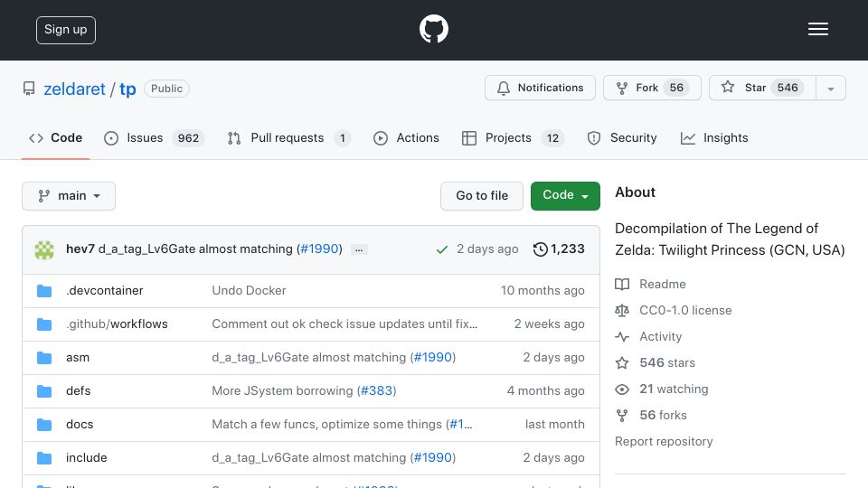Open the GitHub logo home link
This screenshot has height=488, width=868.
coord(433,29)
